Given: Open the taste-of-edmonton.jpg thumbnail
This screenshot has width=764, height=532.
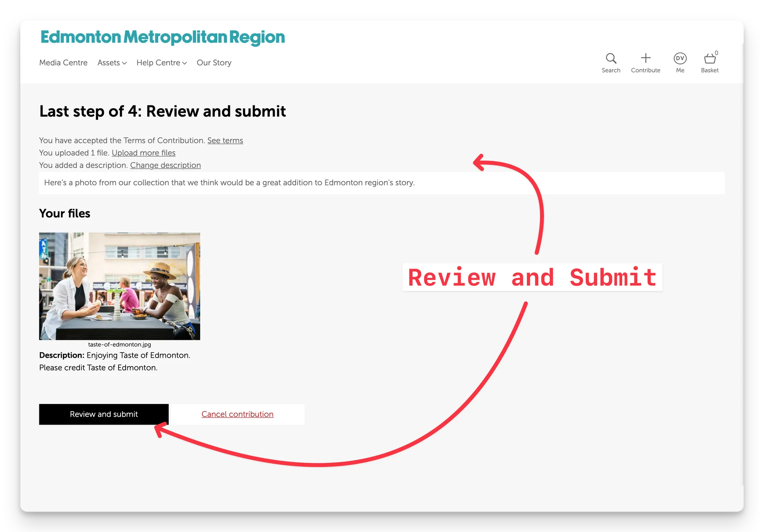Looking at the screenshot, I should point(119,286).
